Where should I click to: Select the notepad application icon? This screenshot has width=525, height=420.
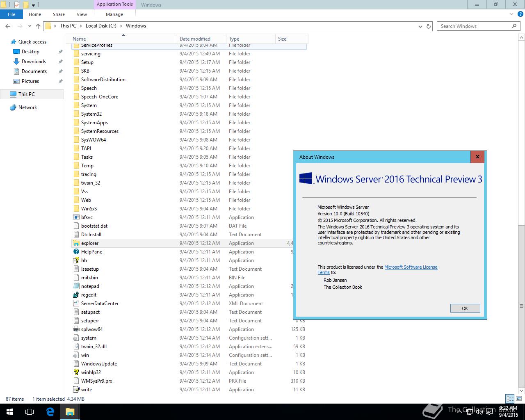pos(76,286)
